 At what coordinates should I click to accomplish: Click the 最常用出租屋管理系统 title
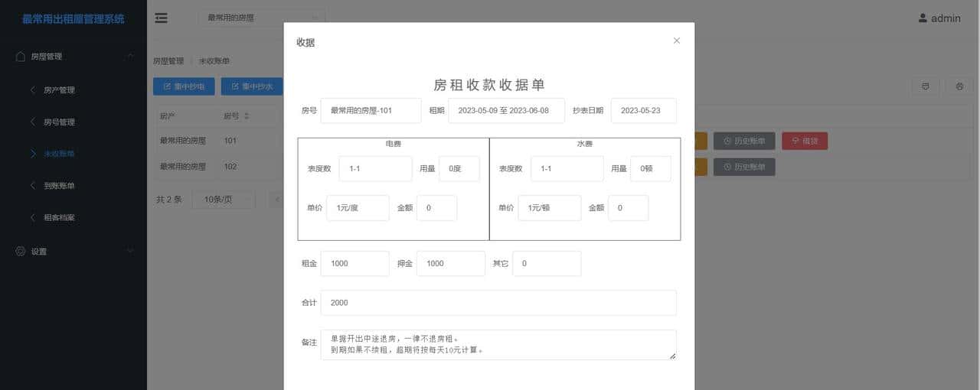tap(73, 18)
